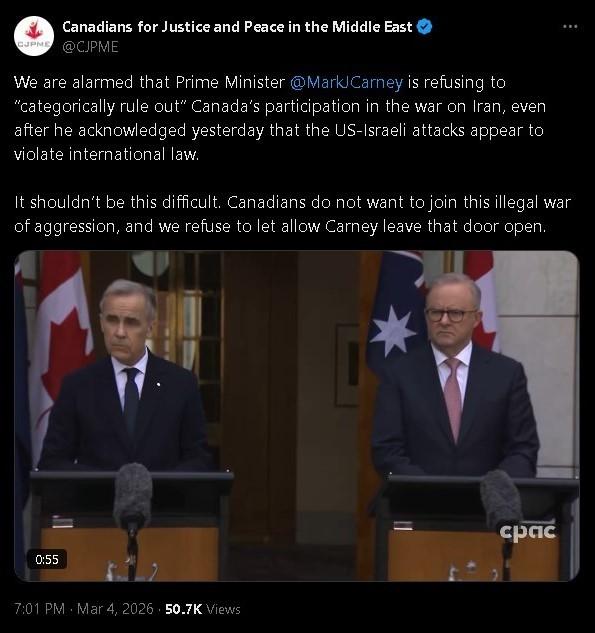This screenshot has height=633, width=595.
Task: Click the "It shouldn't be this difficult" paragraph
Action: (292, 214)
